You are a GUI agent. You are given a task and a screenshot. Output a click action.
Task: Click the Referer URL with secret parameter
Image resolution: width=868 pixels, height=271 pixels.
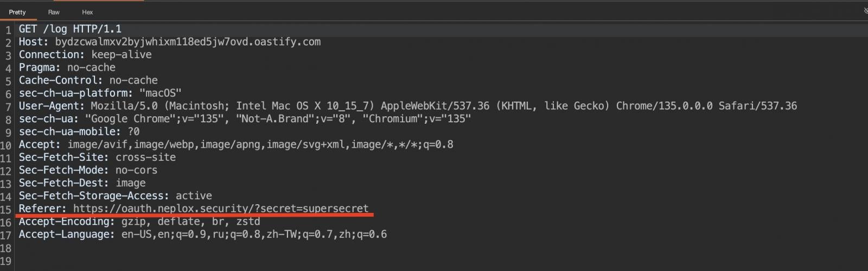tap(220, 209)
